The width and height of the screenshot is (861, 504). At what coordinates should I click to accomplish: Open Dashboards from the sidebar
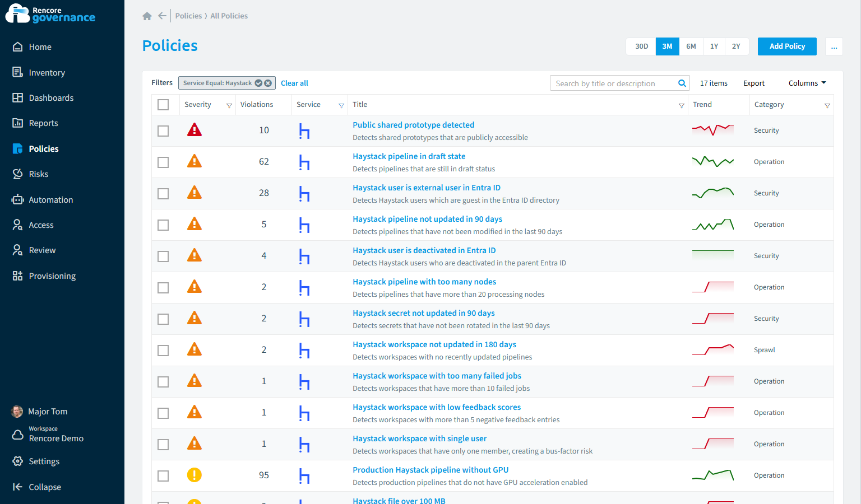[x=43, y=98]
